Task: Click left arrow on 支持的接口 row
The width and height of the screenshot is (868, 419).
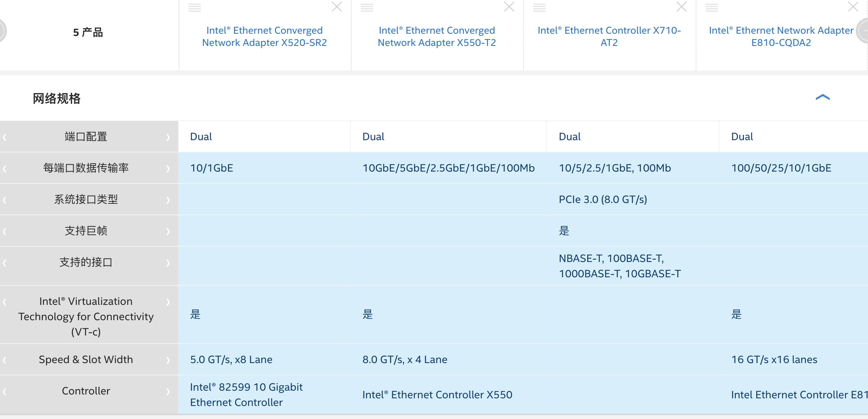Action: pos(5,263)
